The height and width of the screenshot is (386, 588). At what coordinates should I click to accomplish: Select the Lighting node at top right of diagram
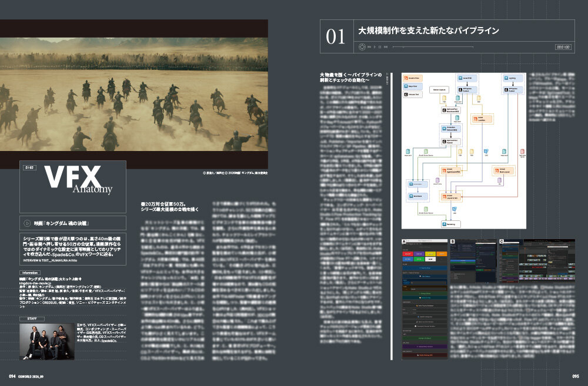pos(513,78)
